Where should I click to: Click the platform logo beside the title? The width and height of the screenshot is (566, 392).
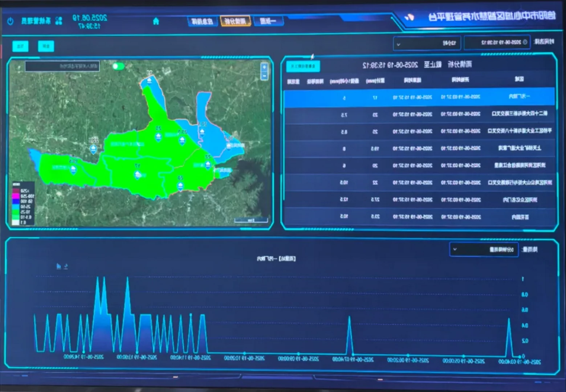[x=410, y=17]
